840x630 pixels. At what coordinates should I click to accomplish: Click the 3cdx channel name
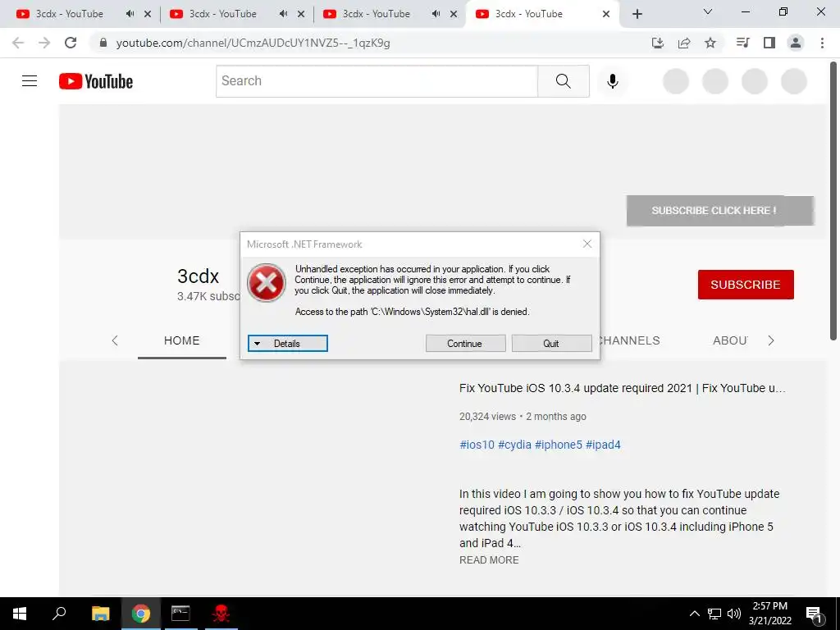click(199, 276)
